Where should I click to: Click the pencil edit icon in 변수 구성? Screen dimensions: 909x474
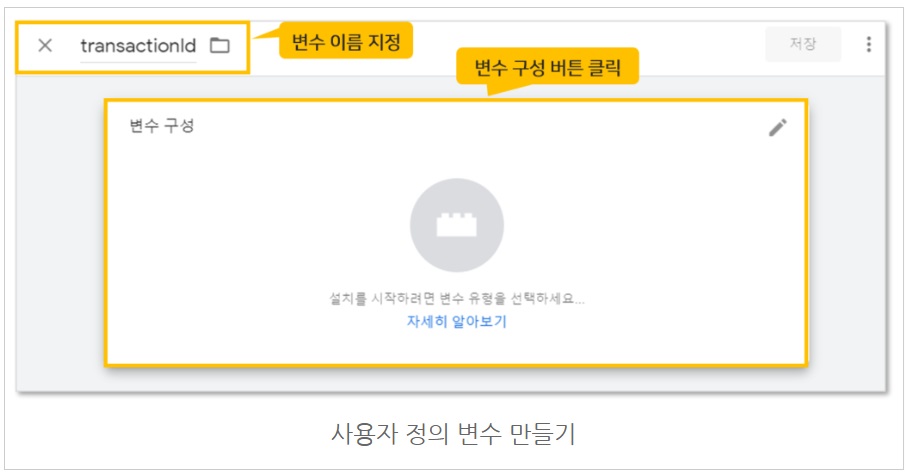pos(777,127)
